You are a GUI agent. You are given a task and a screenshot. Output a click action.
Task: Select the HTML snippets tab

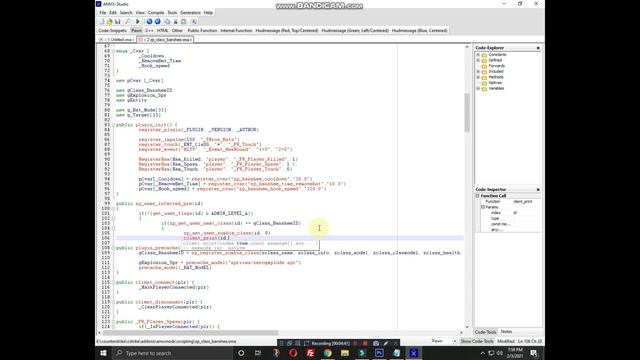tap(162, 31)
